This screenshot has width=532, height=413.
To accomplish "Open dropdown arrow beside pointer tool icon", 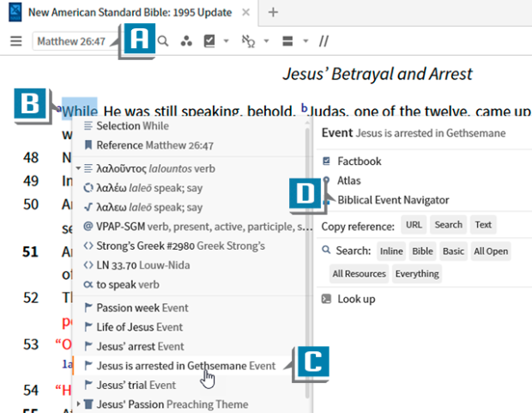I will click(267, 40).
